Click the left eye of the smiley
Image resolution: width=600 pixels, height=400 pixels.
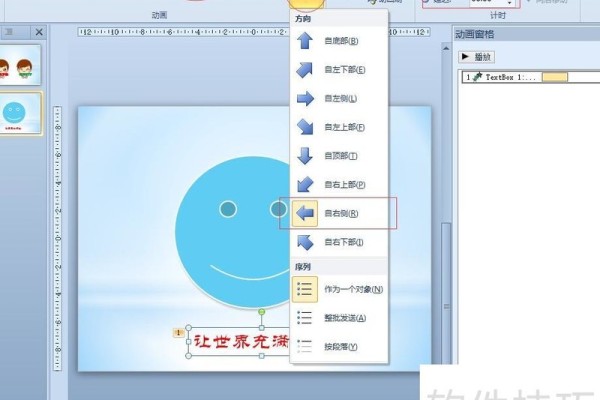(228, 209)
